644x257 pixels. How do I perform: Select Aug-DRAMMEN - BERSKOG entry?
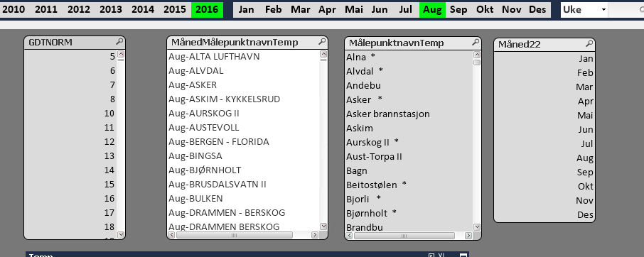point(244,213)
